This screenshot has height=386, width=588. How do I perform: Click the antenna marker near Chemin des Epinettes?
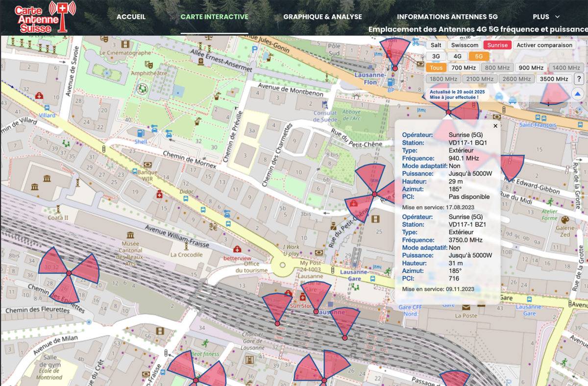[69, 273]
